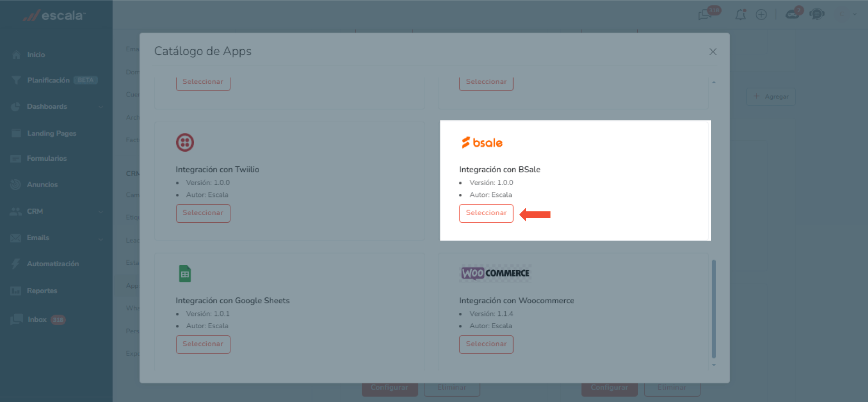Image resolution: width=868 pixels, height=402 pixels.
Task: Click the WooCommerce logo
Action: (495, 273)
